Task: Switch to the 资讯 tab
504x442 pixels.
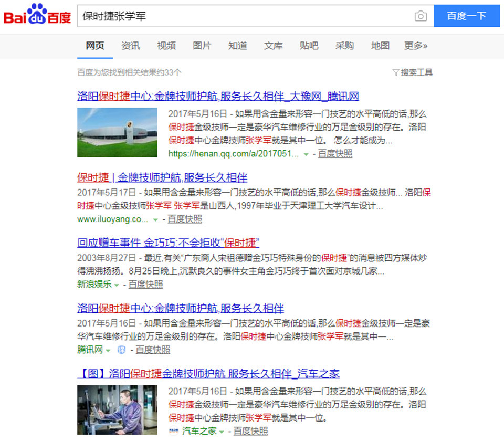Action: pos(131,46)
